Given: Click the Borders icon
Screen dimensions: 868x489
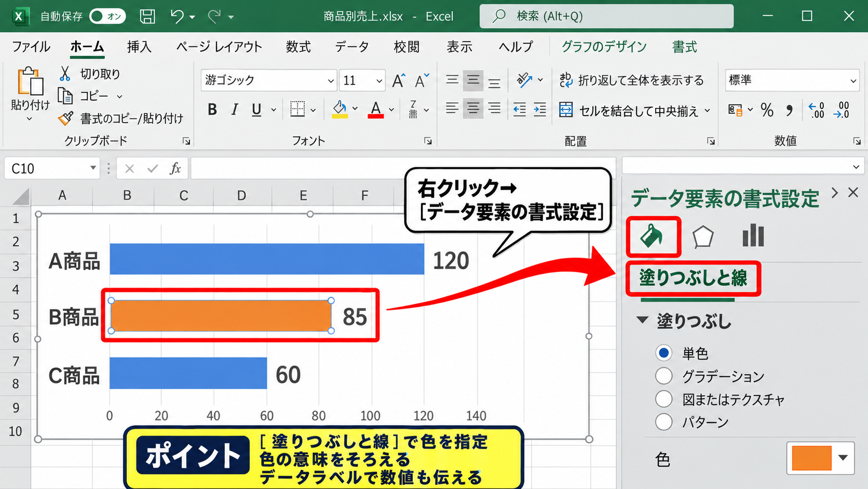Looking at the screenshot, I should tap(297, 109).
